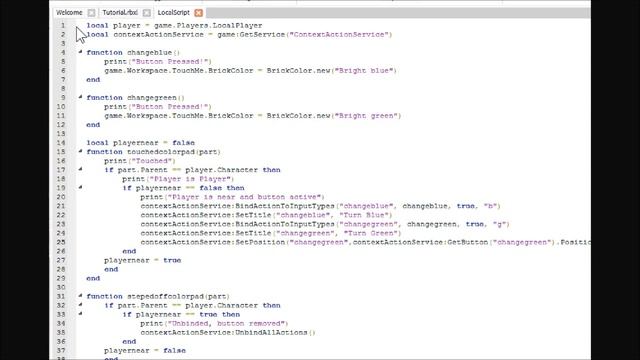Screen dimensions: 640x360
Task: Click line number 14 in the gutter
Action: pos(61,143)
